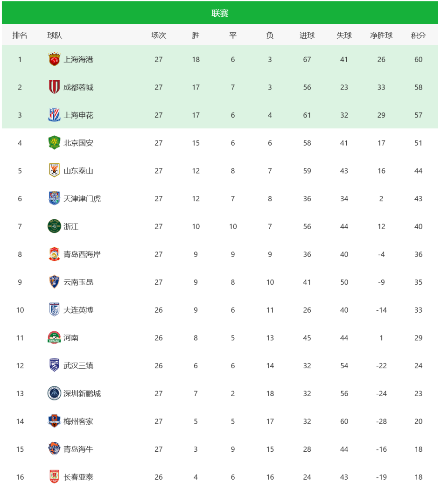Click the 成都蓉城 team crest
This screenshot has width=448, height=490.
[x=54, y=87]
